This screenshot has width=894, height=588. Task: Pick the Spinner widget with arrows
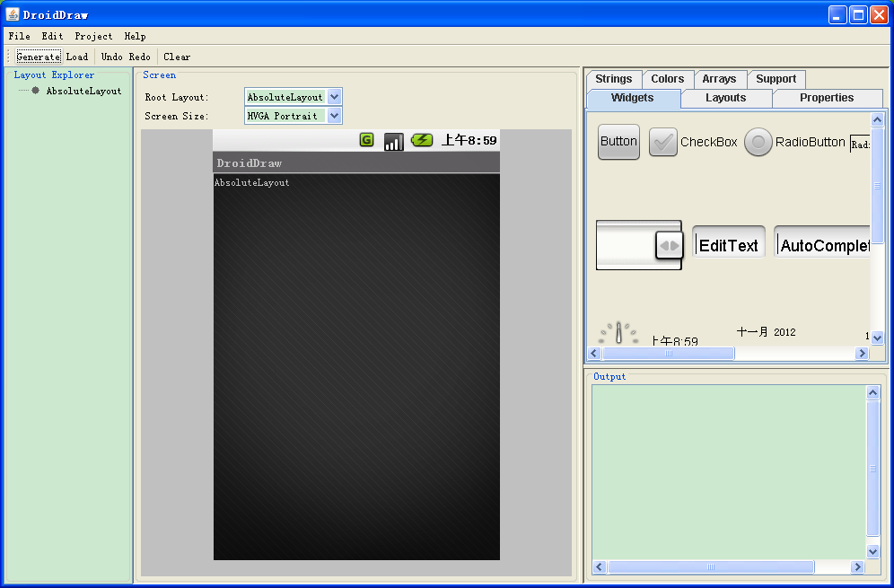tap(638, 245)
